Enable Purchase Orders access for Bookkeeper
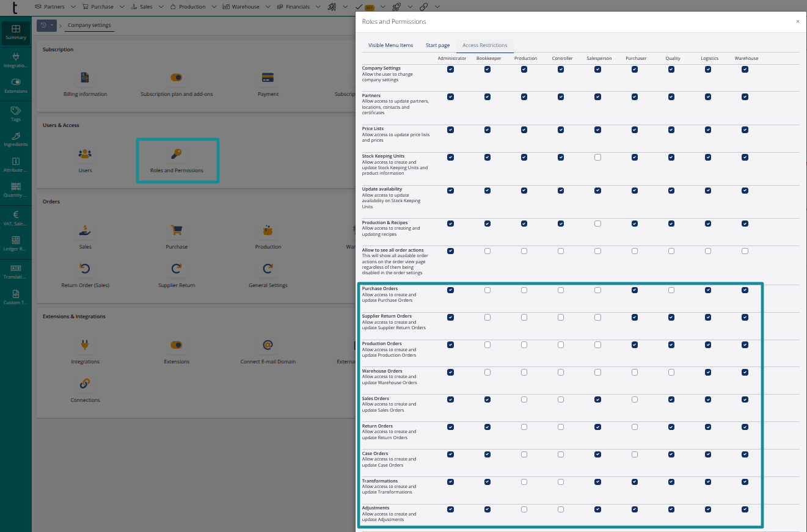 [x=487, y=290]
